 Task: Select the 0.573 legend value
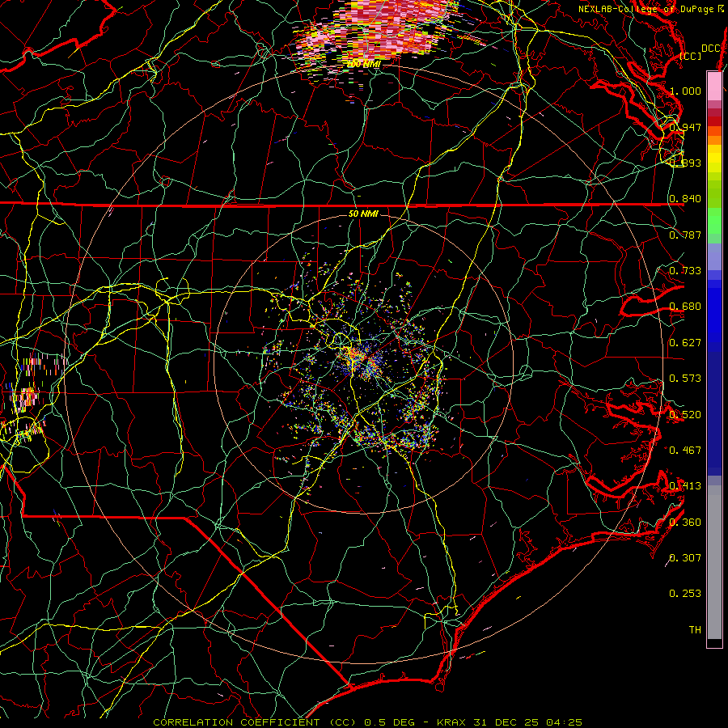click(x=685, y=379)
